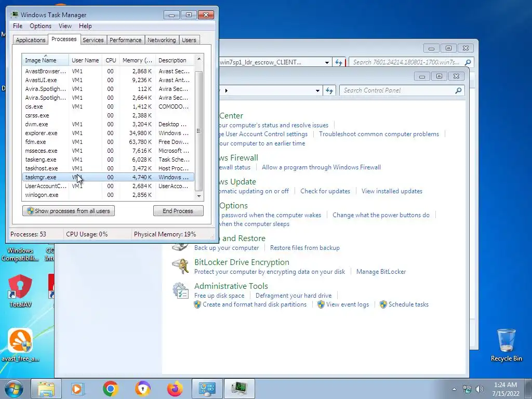Open avast_free_a... installer desktop icon
The height and width of the screenshot is (399, 532).
click(x=20, y=345)
